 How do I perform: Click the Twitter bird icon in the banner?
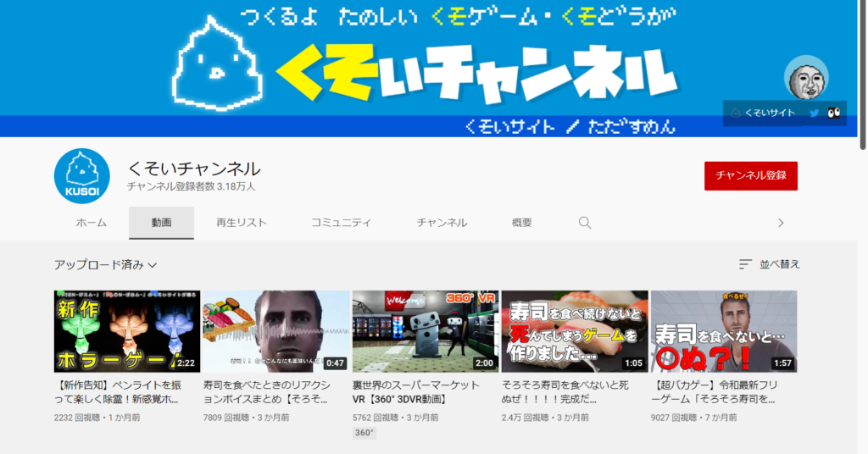814,113
